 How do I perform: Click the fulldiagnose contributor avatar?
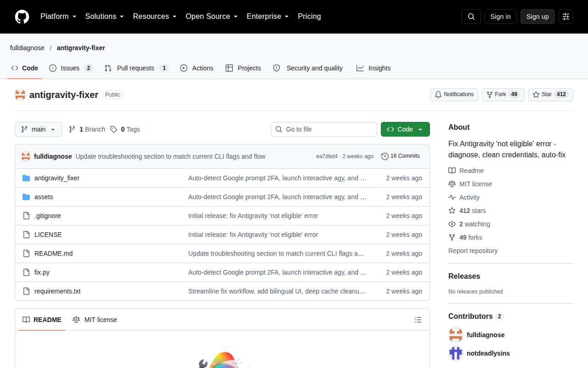click(x=456, y=335)
